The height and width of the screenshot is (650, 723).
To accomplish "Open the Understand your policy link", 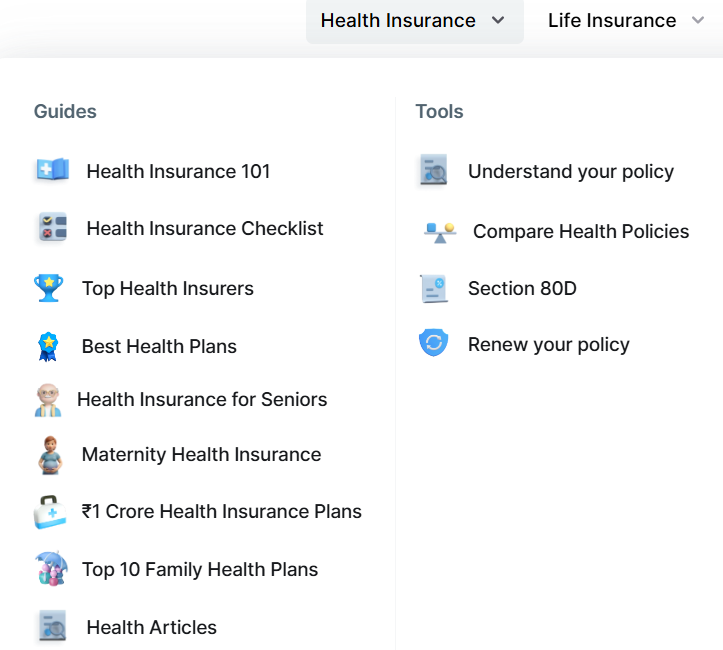I will click(x=571, y=171).
